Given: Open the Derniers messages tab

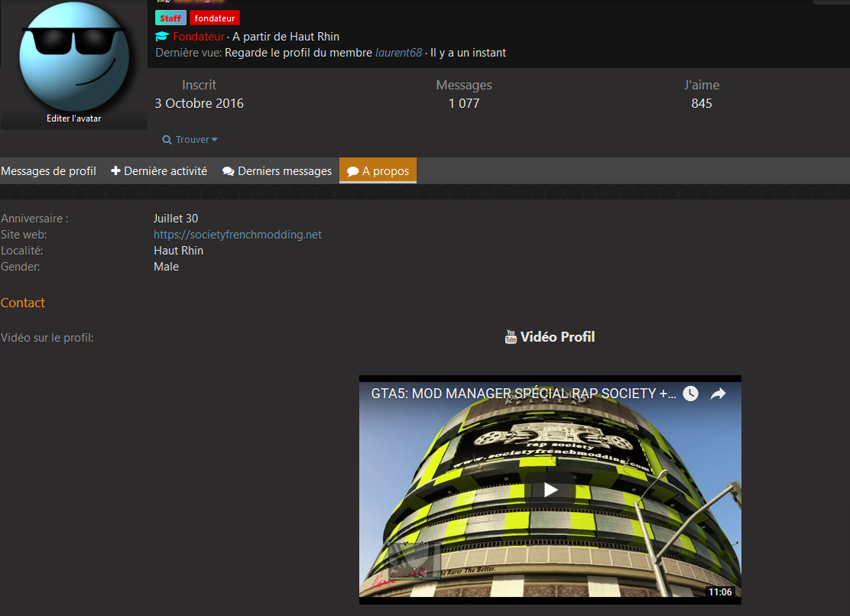Looking at the screenshot, I should (x=277, y=171).
